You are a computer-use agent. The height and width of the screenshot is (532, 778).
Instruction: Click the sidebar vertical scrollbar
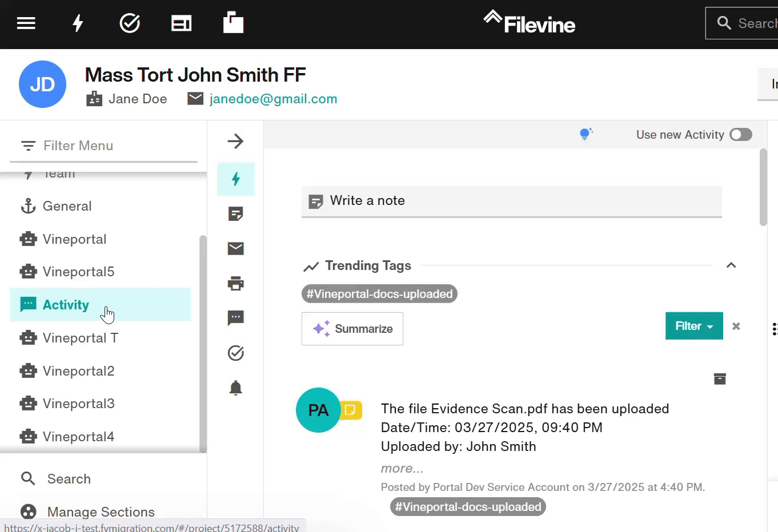202,344
